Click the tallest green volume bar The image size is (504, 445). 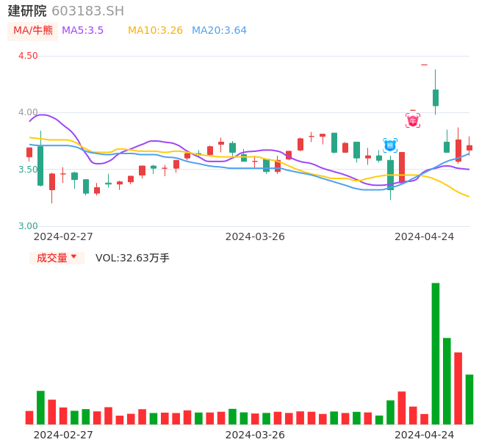[x=436, y=353]
